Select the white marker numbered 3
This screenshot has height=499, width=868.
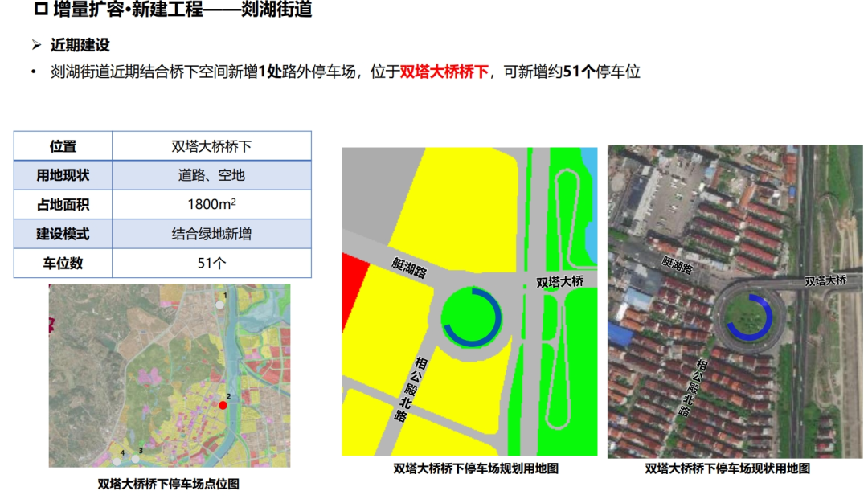click(x=135, y=457)
